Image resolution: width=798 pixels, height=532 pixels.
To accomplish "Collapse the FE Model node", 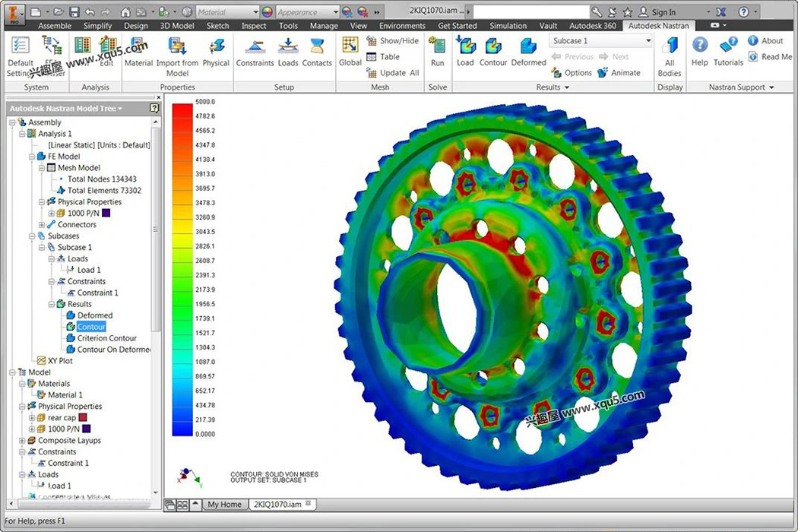I will coord(32,157).
